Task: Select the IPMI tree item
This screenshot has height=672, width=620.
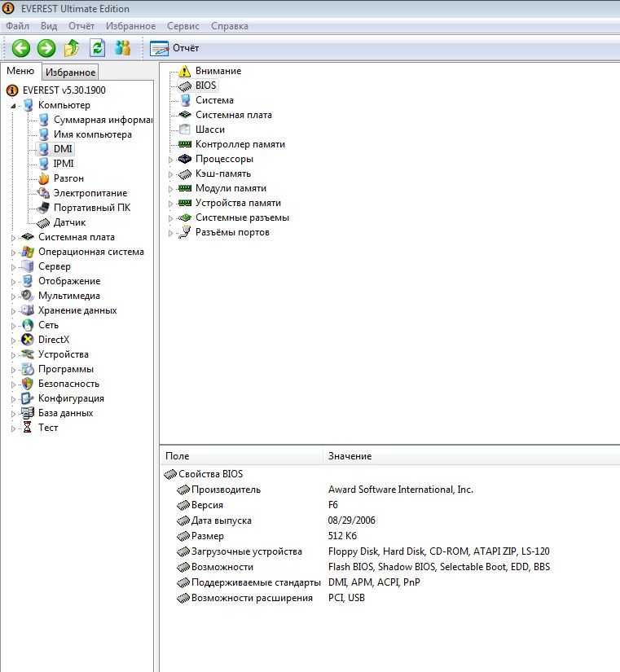Action: (x=64, y=164)
